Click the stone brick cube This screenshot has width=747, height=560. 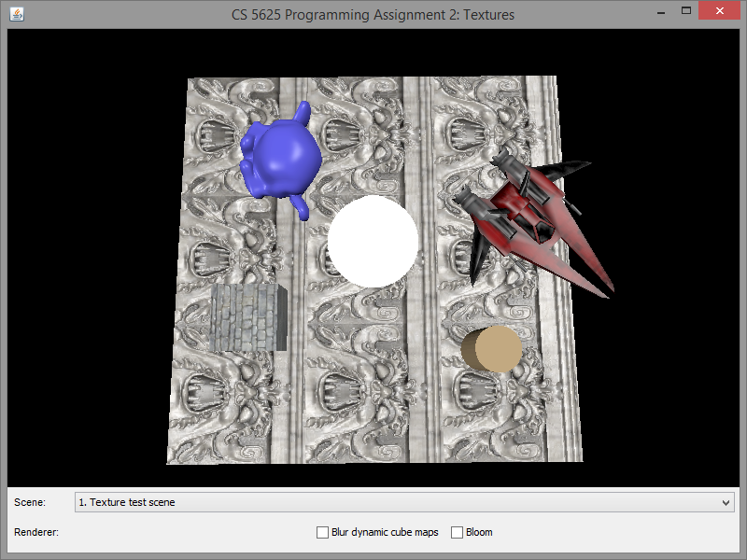coord(246,318)
